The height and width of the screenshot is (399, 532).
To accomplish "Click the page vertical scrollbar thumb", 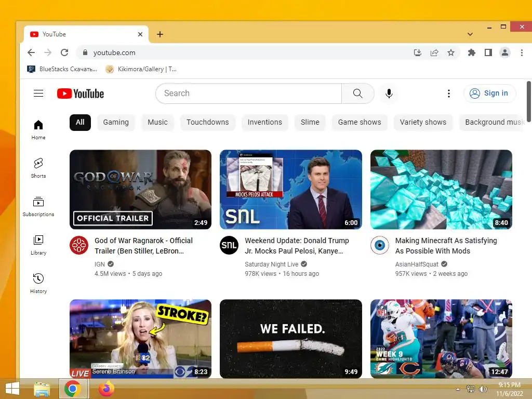I will 529,101.
